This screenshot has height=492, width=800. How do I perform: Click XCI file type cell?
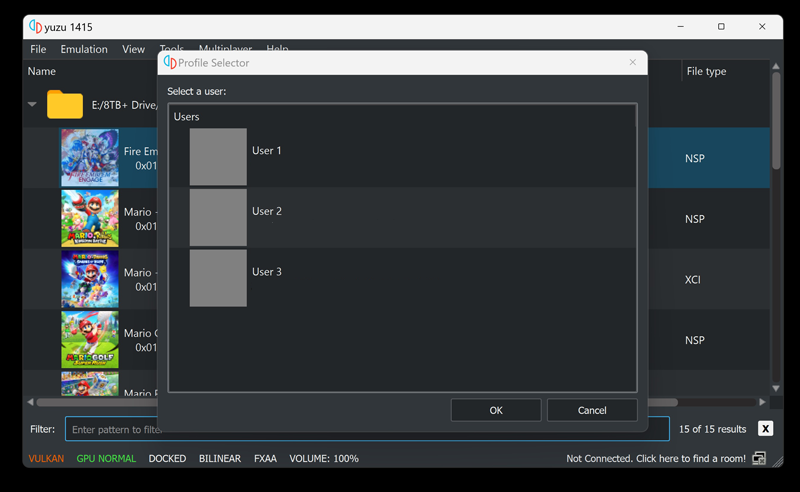tap(693, 280)
